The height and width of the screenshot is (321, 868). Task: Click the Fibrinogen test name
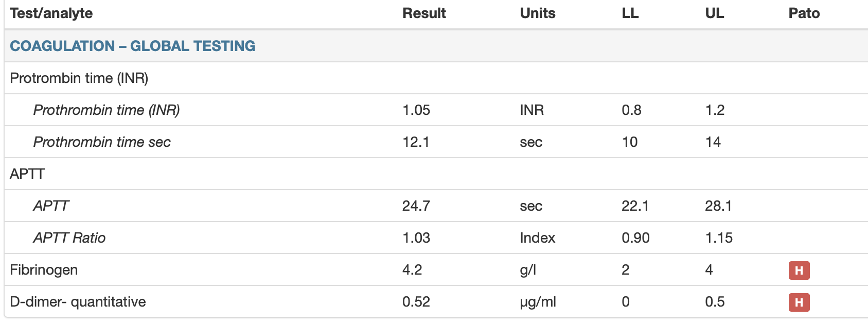click(x=44, y=269)
